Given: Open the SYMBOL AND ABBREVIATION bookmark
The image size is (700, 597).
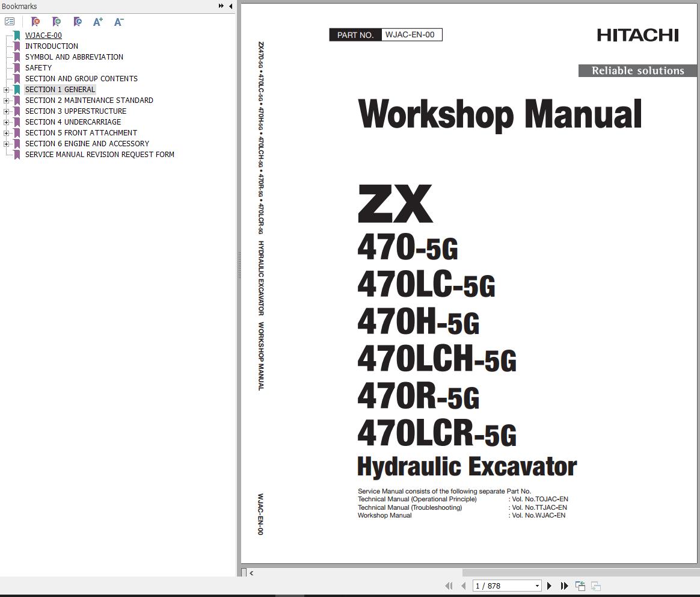Looking at the screenshot, I should pyautogui.click(x=74, y=57).
